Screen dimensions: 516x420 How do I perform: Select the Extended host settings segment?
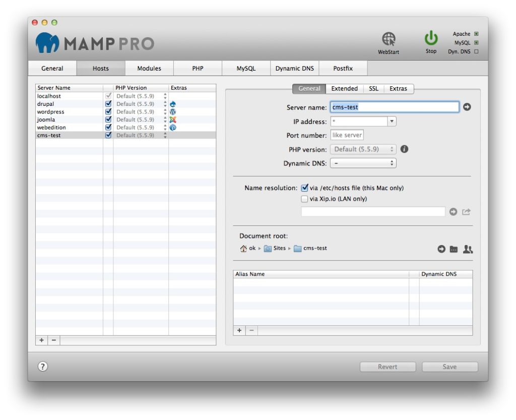[345, 89]
